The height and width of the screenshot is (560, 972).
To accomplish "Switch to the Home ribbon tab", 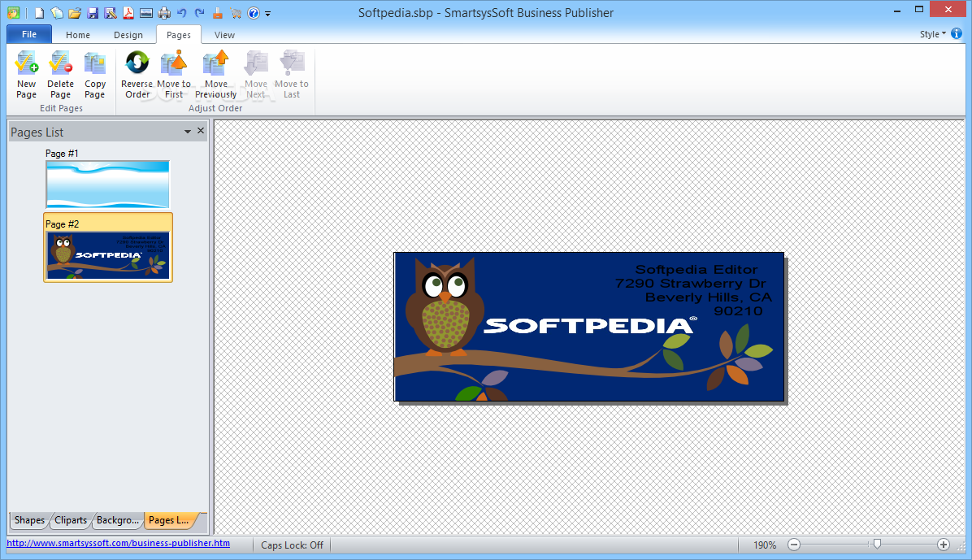I will pos(78,35).
